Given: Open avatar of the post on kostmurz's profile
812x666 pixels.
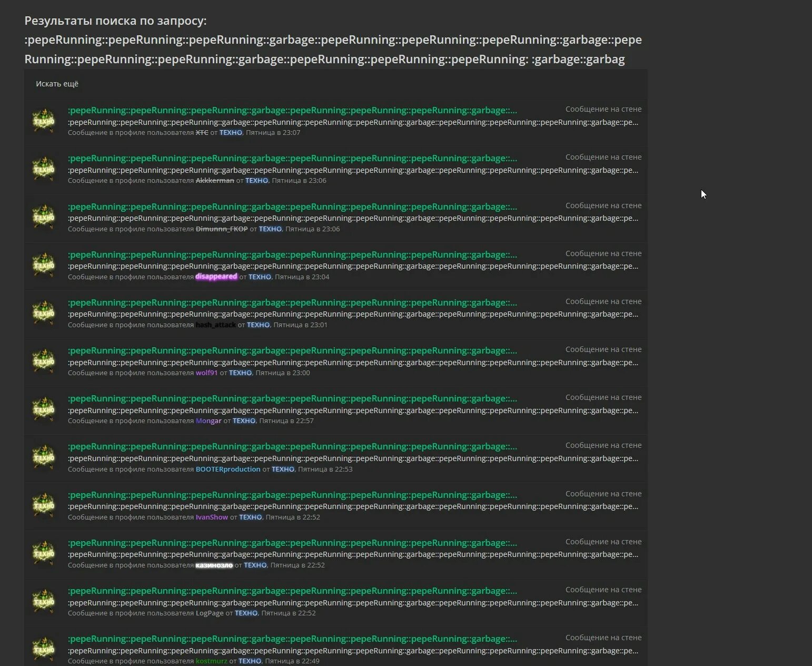Looking at the screenshot, I should coord(44,649).
